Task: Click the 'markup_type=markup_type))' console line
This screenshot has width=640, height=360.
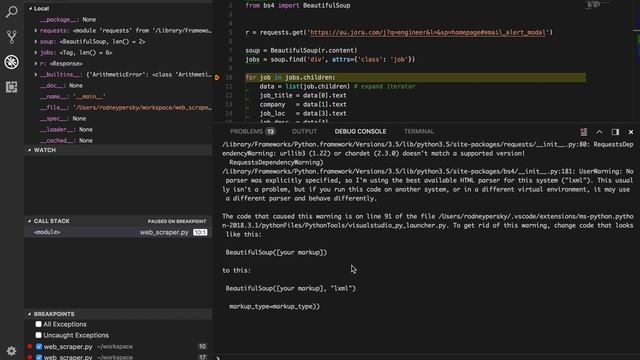Action: [274, 306]
